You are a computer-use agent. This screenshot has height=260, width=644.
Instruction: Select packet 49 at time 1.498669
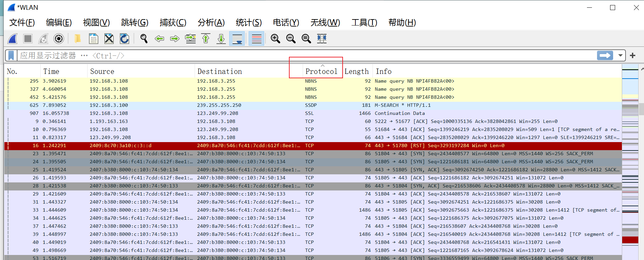[313, 250]
